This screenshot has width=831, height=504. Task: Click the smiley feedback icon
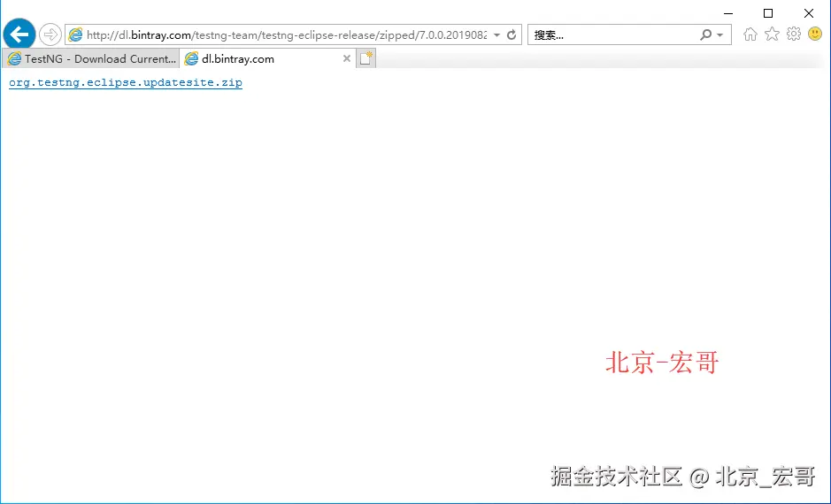[x=815, y=34]
